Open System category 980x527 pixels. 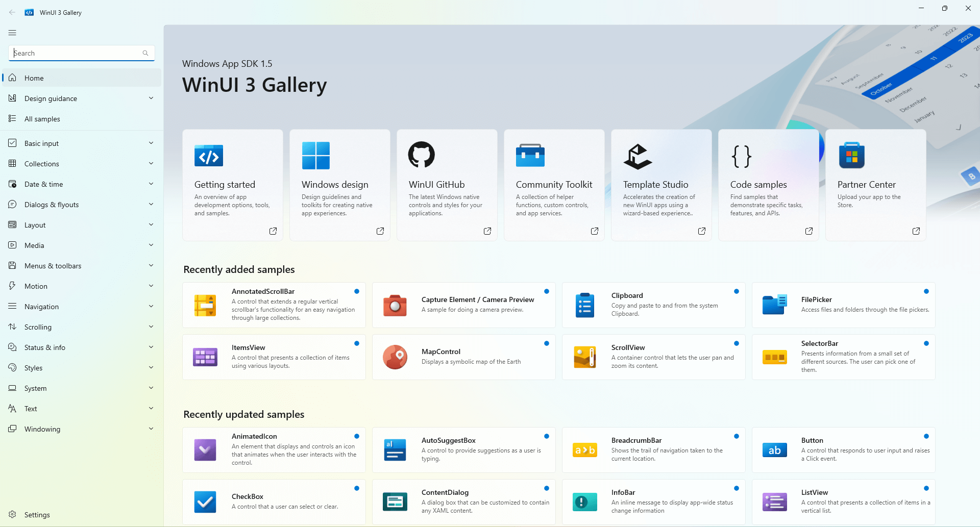[x=82, y=388]
